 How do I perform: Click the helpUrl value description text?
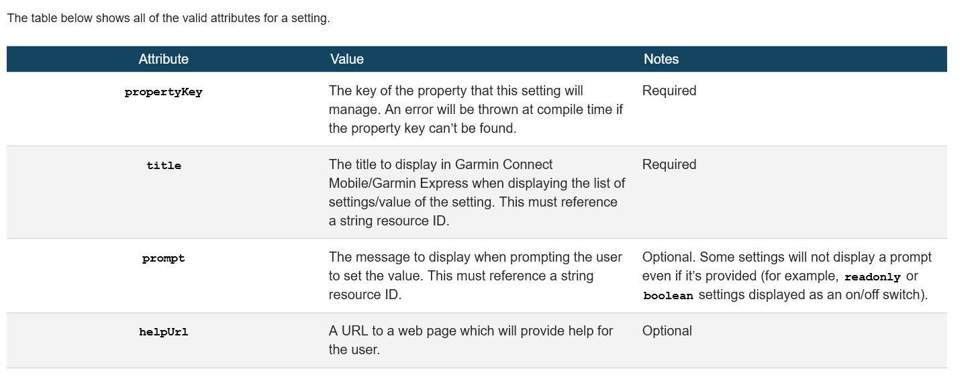tap(471, 340)
